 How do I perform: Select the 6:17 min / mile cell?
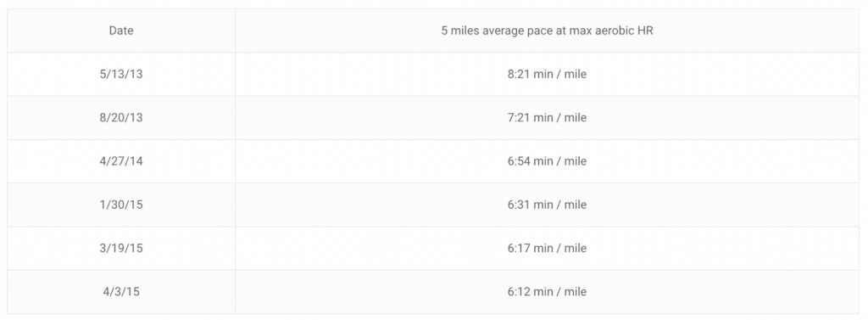(x=547, y=249)
